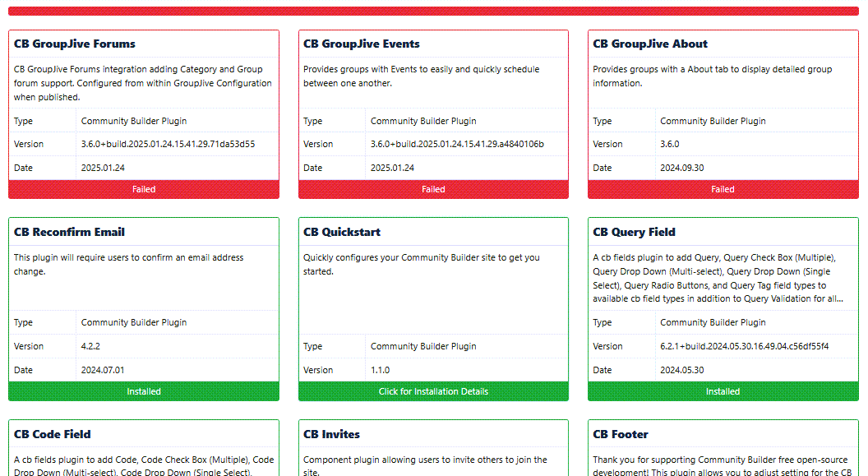This screenshot has height=476, width=868.
Task: Click the Version label in CB Query Field
Action: tap(607, 346)
